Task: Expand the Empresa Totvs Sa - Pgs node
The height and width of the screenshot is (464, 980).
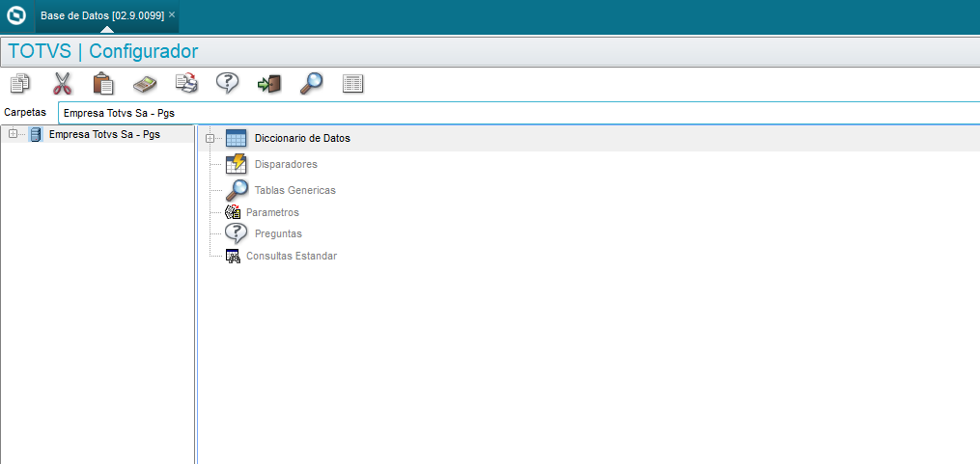Action: [x=14, y=134]
